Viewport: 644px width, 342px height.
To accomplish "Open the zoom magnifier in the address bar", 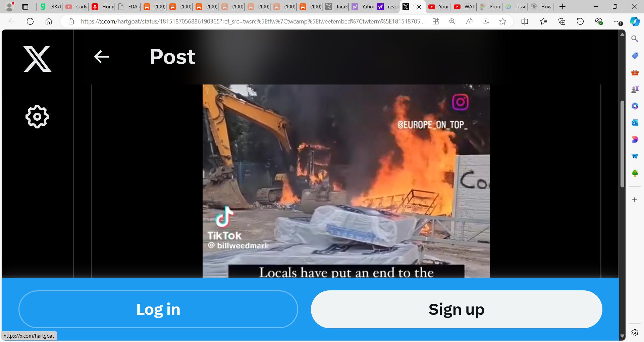I will click(x=452, y=21).
